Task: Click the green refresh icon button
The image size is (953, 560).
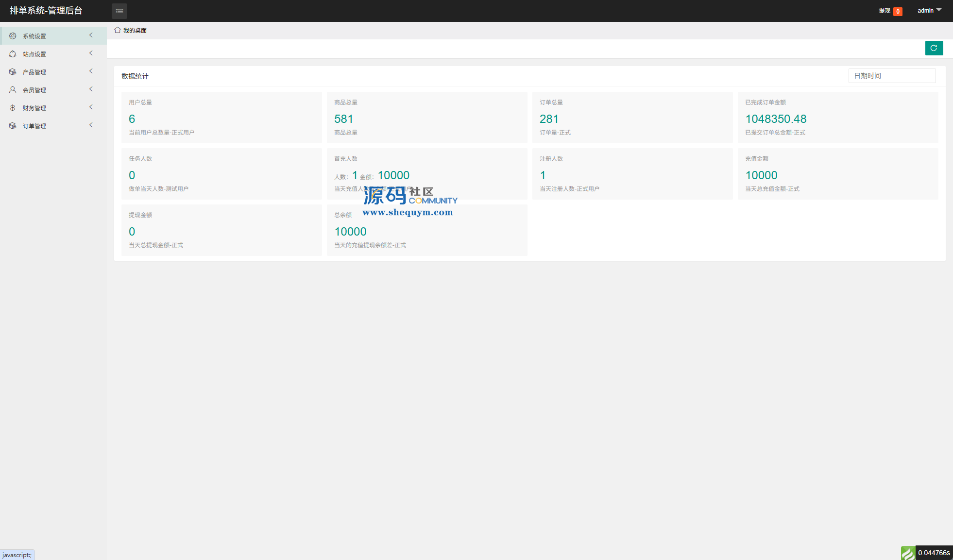Action: pos(934,48)
